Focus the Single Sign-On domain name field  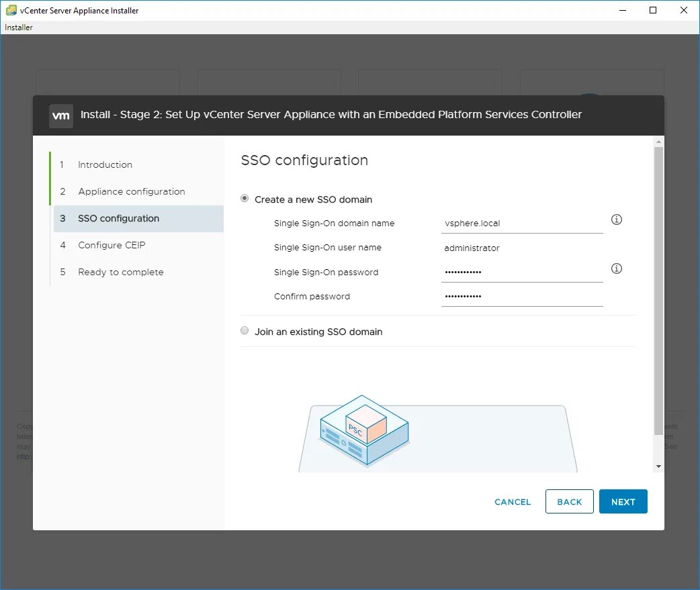pos(522,224)
